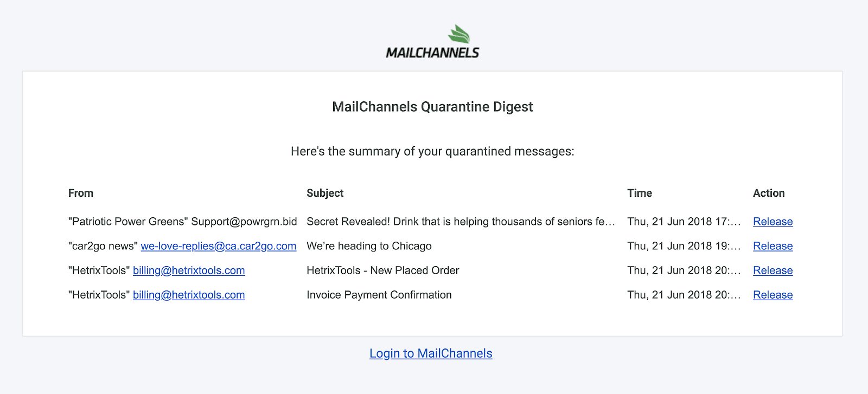Click the MailChannels green leaf logo

pyautogui.click(x=459, y=34)
